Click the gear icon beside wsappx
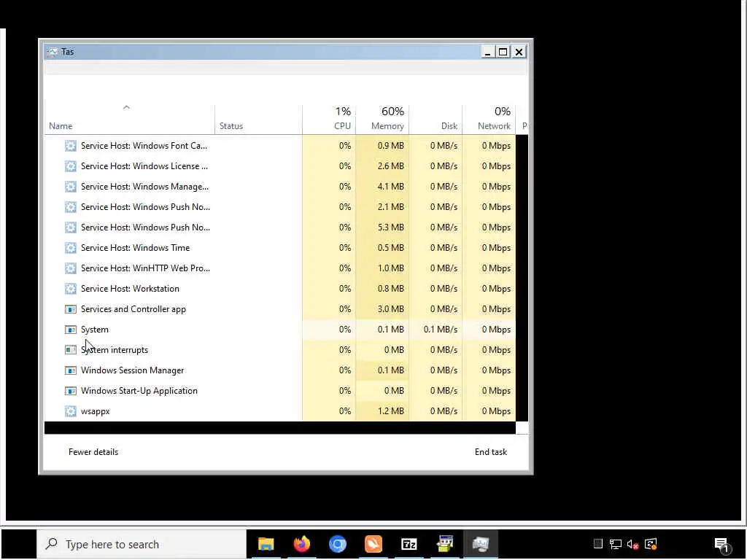The height and width of the screenshot is (560, 747). (71, 411)
